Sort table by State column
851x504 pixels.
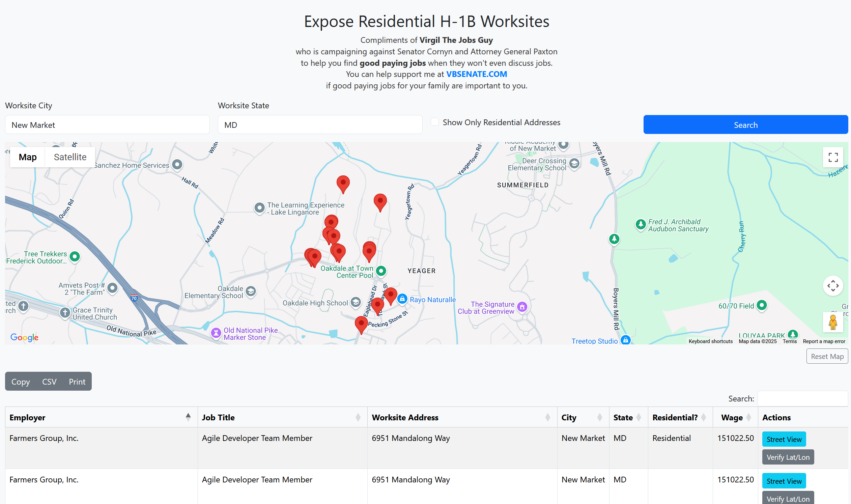[628, 417]
